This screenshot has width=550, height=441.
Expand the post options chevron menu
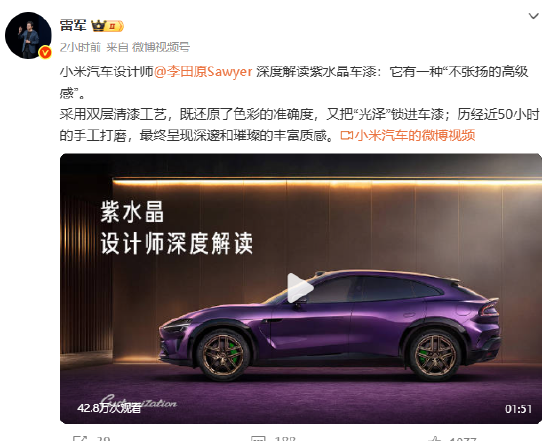(534, 16)
